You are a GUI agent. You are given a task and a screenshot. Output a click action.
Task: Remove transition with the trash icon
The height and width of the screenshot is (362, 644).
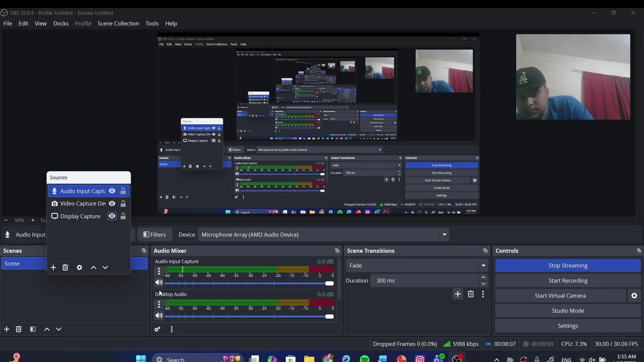[x=471, y=294]
